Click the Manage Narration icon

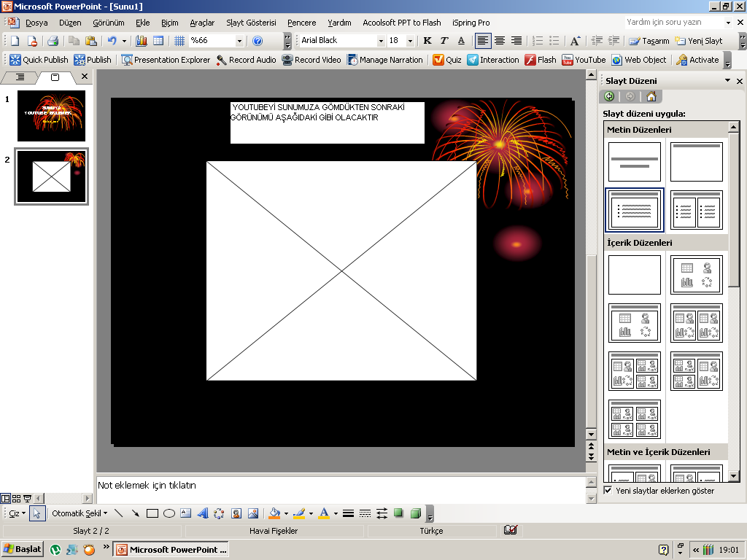352,60
